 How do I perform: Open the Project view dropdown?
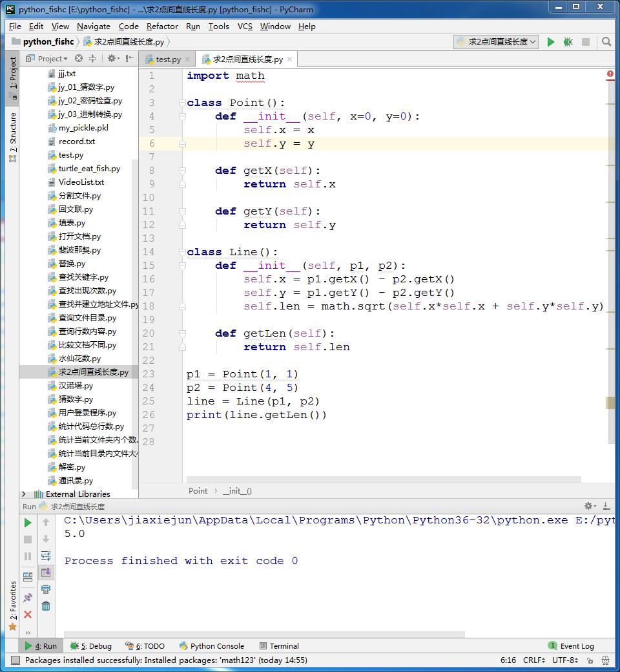(x=52, y=58)
